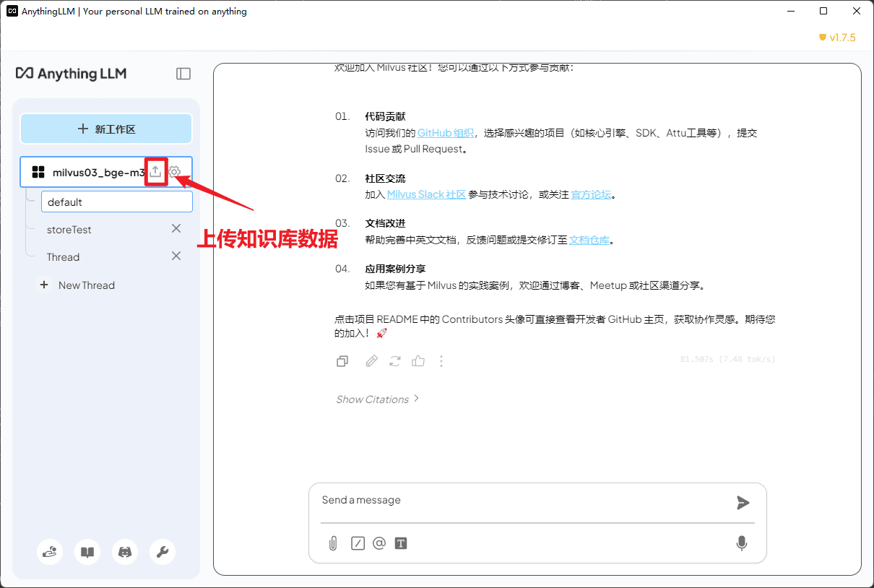Viewport: 874px width, 588px height.
Task: Open workspace settings gear icon
Action: (x=175, y=172)
